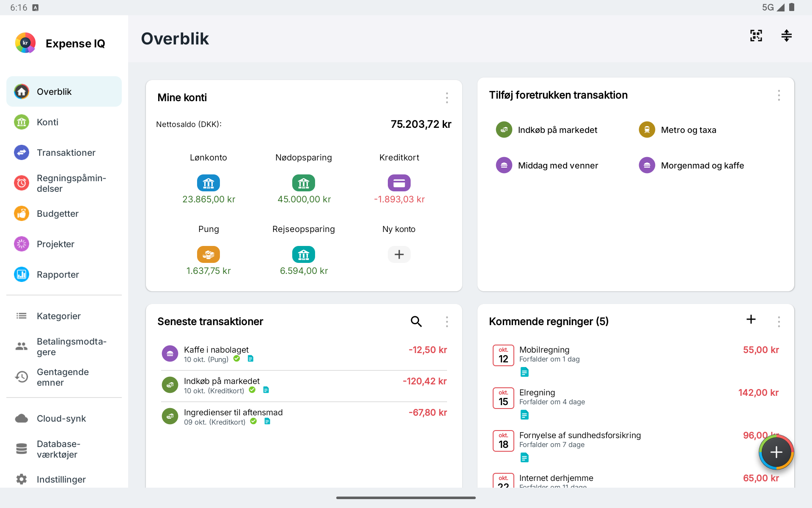Open Fornyelse af sundhedsforsikring bill

tap(635, 446)
